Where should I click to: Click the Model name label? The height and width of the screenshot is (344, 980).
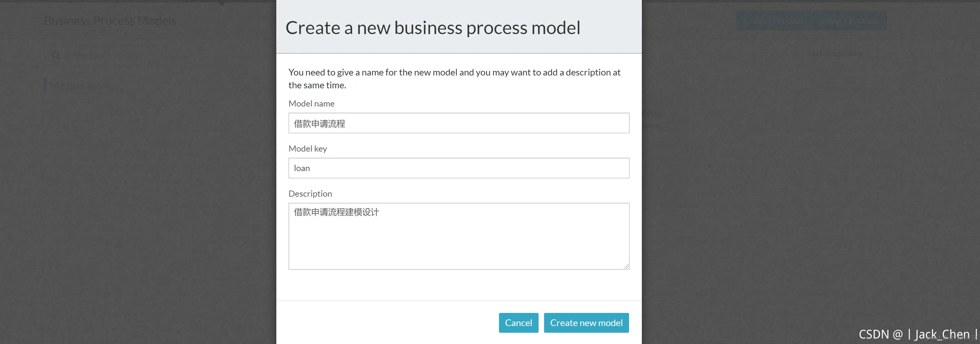point(311,103)
